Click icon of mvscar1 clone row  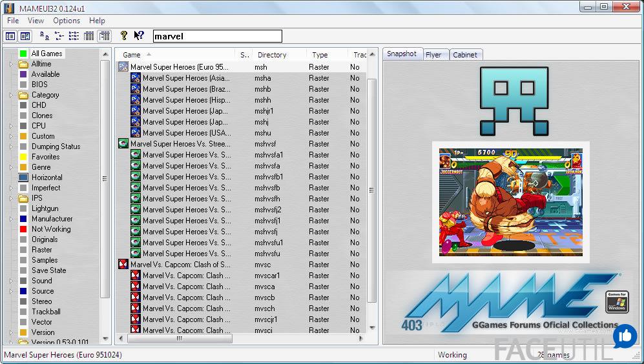pyautogui.click(x=136, y=276)
